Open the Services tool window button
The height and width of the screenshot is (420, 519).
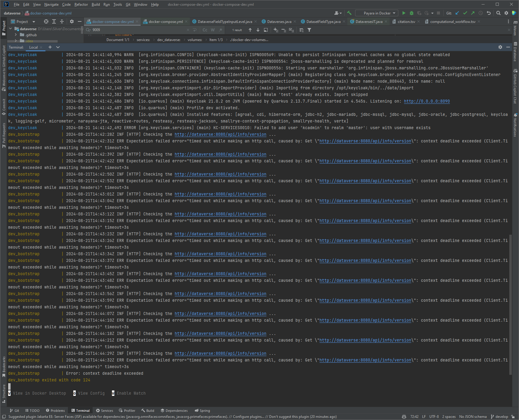pos(104,411)
